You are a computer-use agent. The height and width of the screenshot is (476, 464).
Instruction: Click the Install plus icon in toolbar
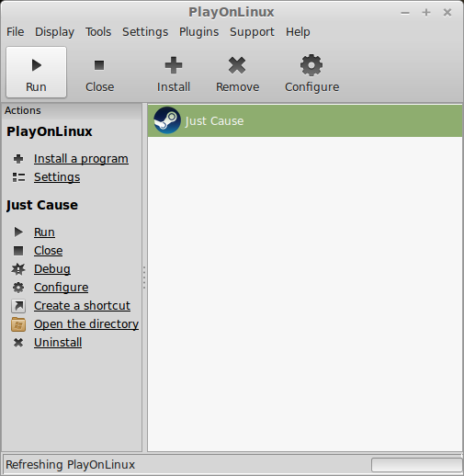click(174, 65)
